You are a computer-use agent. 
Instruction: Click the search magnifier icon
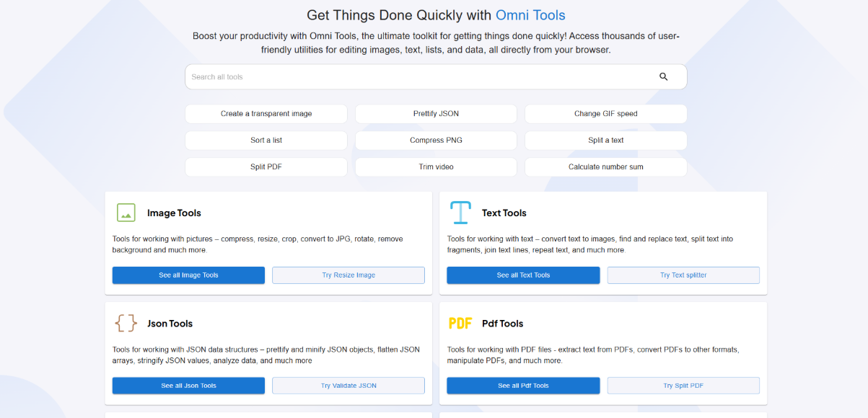pos(663,77)
